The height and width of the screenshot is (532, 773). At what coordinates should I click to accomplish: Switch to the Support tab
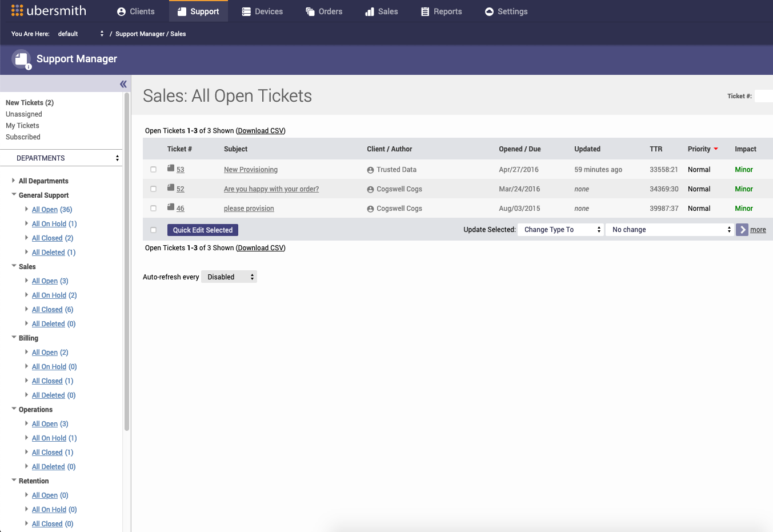tap(198, 11)
